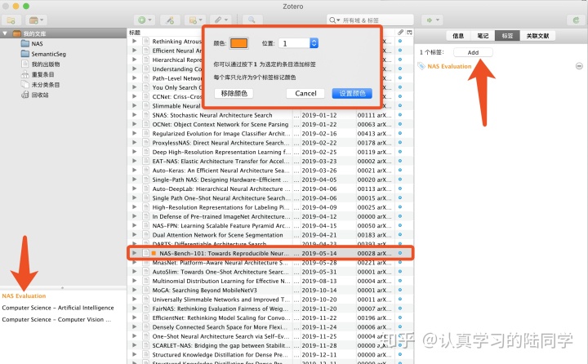
Task: Open the 位置 position stepper dropdown
Action: pos(314,43)
